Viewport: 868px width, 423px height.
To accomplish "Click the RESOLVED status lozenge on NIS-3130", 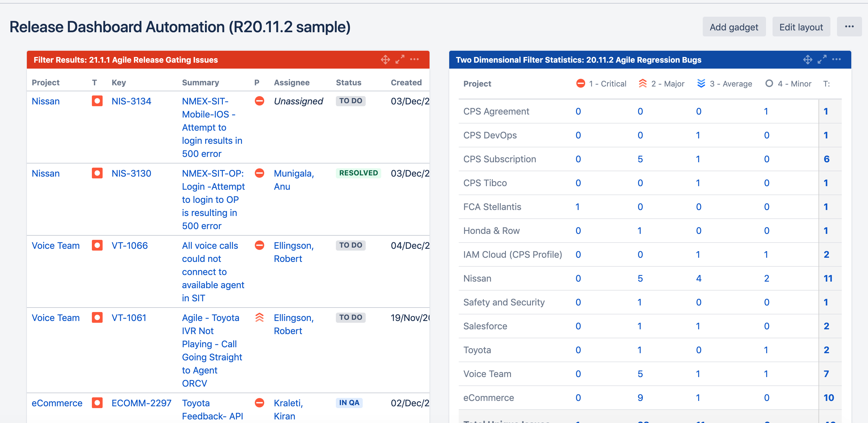I will click(x=358, y=173).
